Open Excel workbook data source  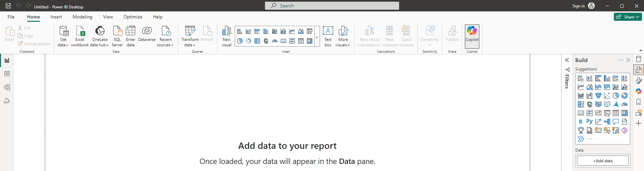pos(80,31)
